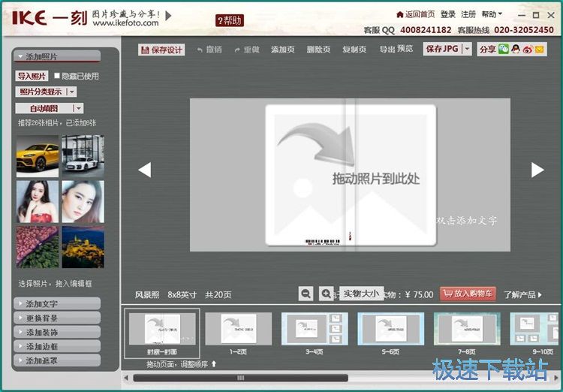Click the 注册 register link

coord(468,14)
